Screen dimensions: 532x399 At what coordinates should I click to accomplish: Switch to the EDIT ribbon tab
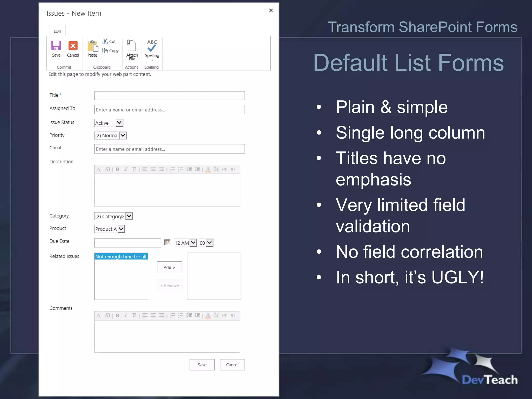click(x=58, y=31)
